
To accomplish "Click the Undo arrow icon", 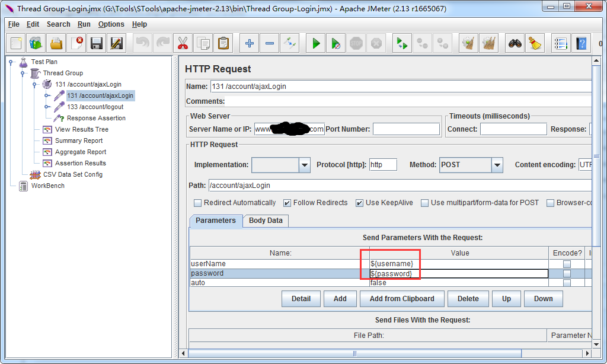I will coord(142,43).
